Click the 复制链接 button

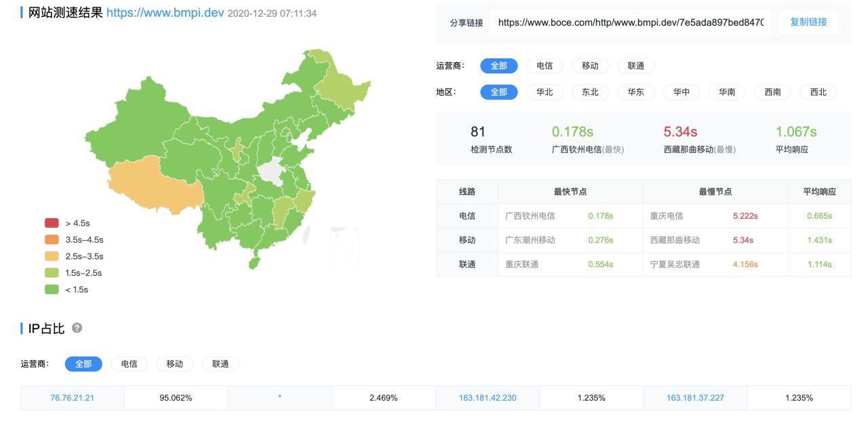[x=808, y=22]
